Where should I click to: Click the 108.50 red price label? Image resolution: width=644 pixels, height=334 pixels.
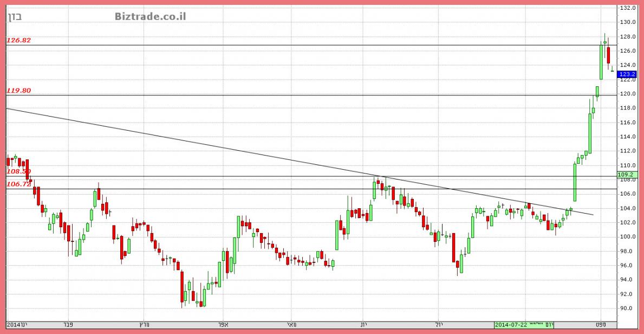point(19,171)
